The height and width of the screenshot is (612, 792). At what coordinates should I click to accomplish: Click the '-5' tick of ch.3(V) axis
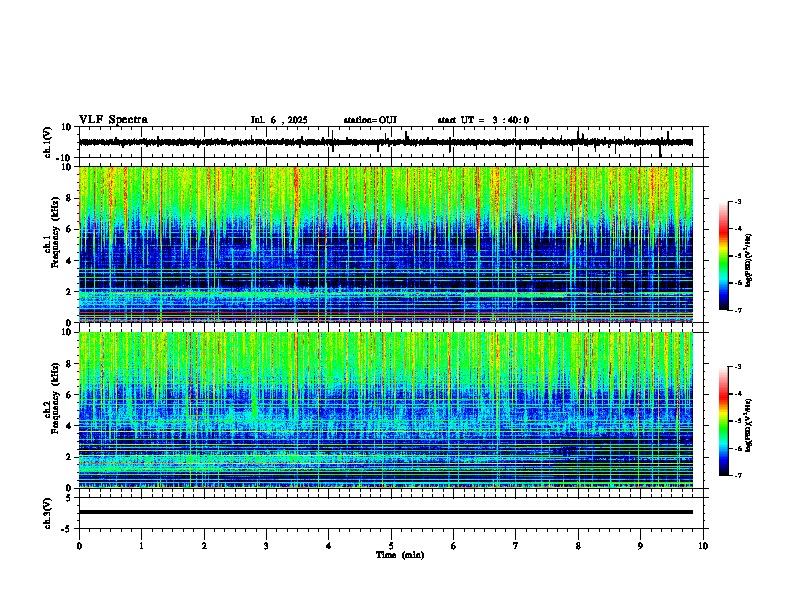point(67,529)
